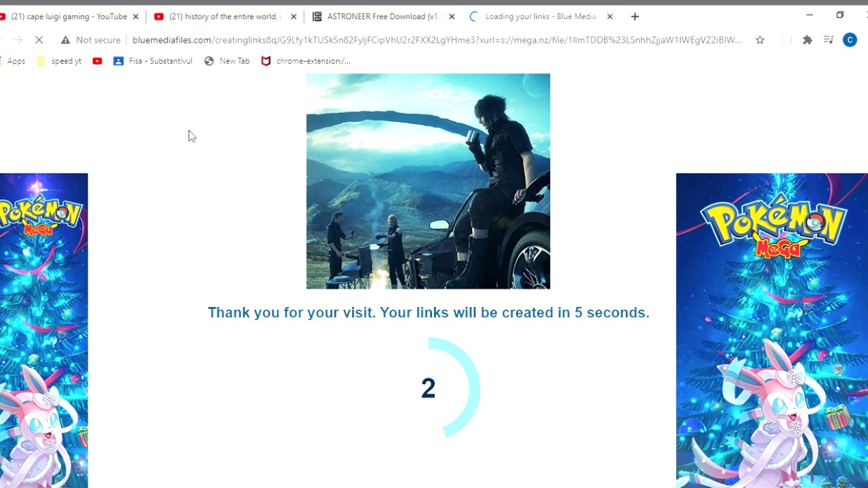
Task: Switch to history of the entire world tab
Action: tap(224, 16)
